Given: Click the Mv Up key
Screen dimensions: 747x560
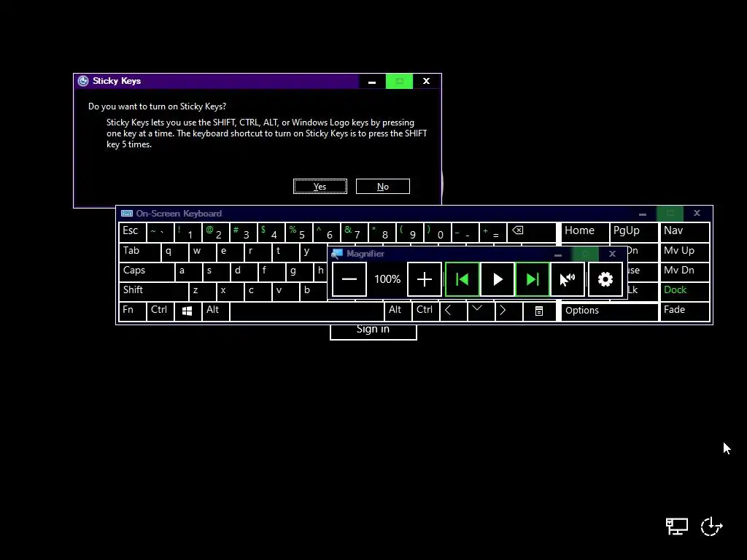Looking at the screenshot, I should click(x=684, y=252).
